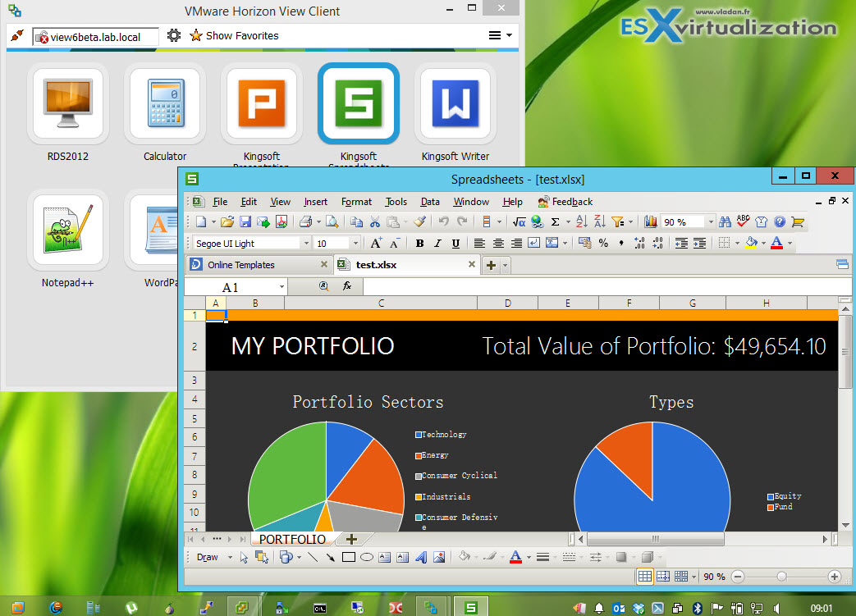Toggle center alignment
Image resolution: width=856 pixels, height=616 pixels.
point(498,244)
